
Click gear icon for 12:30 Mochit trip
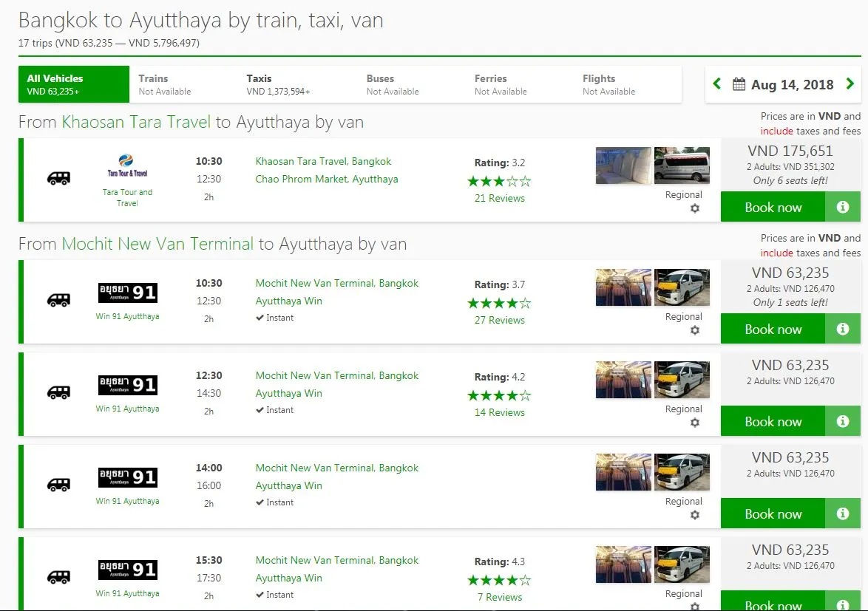coord(695,423)
